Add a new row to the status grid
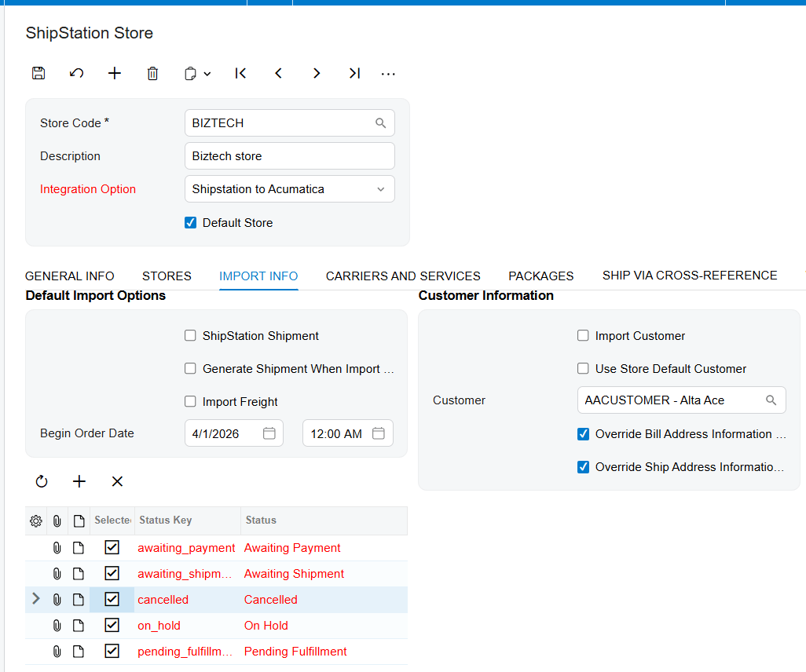The image size is (806, 672). [79, 481]
